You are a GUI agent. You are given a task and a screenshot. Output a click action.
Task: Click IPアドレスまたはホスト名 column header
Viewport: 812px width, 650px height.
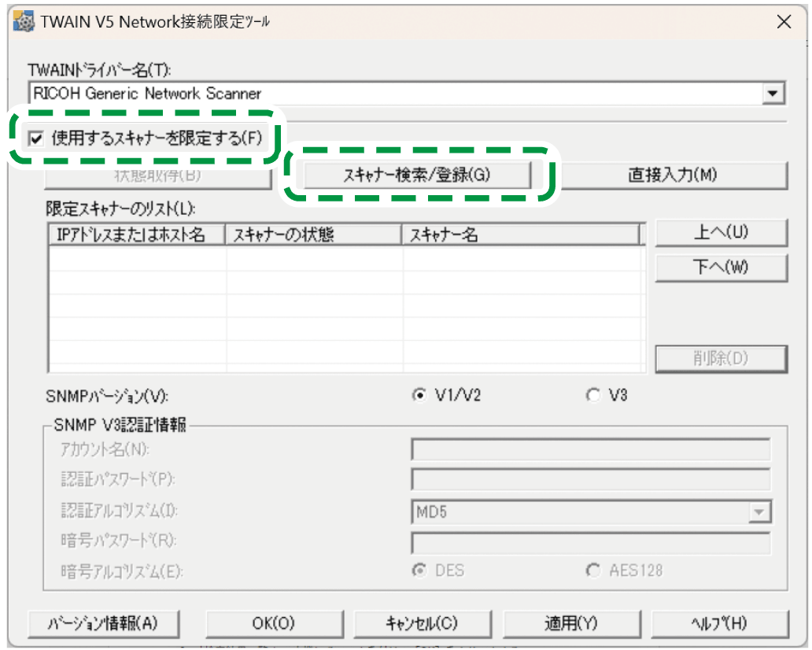tap(137, 235)
